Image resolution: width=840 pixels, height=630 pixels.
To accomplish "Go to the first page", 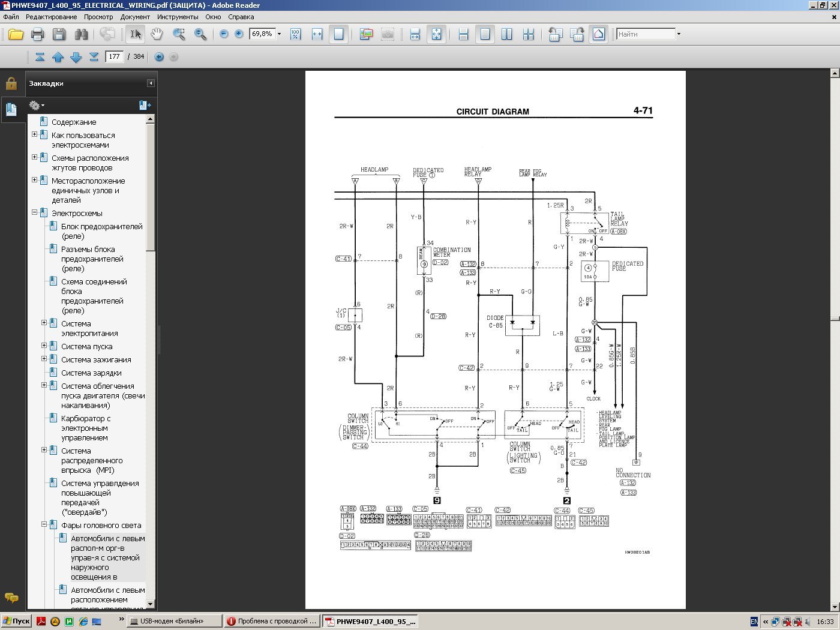I will 40,57.
